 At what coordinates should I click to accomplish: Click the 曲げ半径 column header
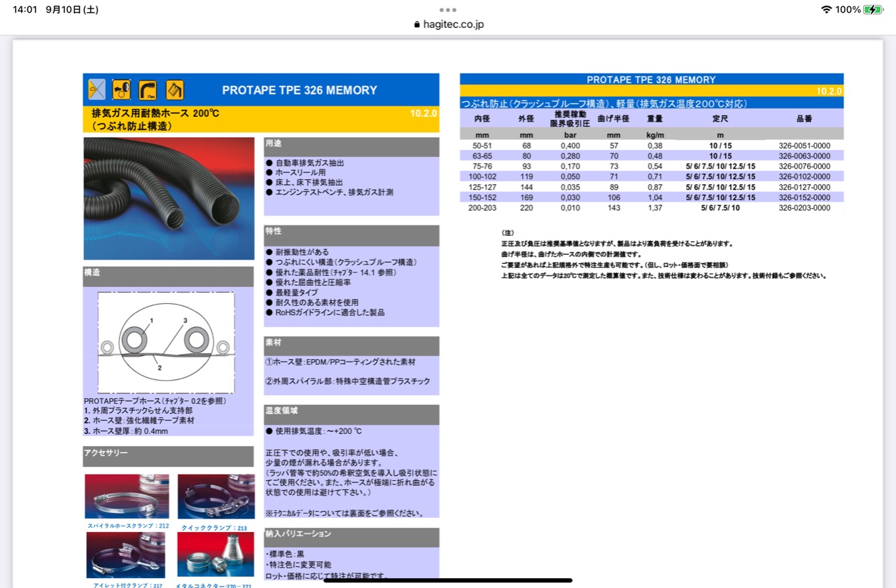click(614, 118)
